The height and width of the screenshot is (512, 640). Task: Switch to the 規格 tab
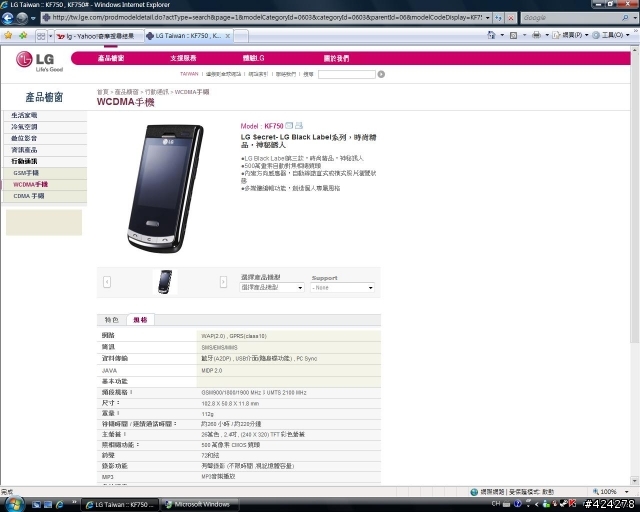click(x=140, y=320)
